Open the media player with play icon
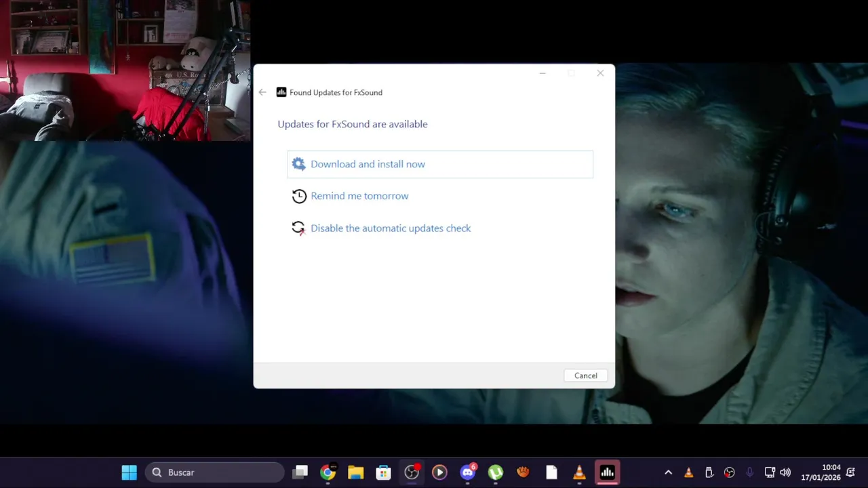Screen dimensions: 868x488 [439, 472]
